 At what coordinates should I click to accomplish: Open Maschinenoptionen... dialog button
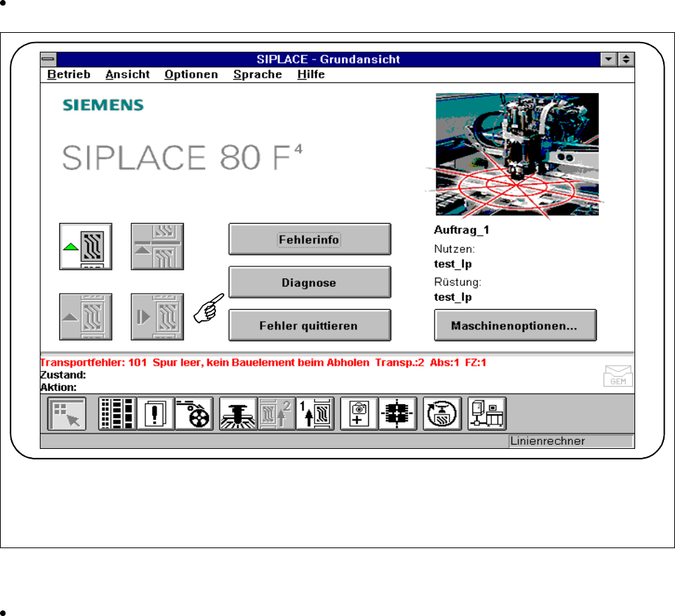(515, 325)
